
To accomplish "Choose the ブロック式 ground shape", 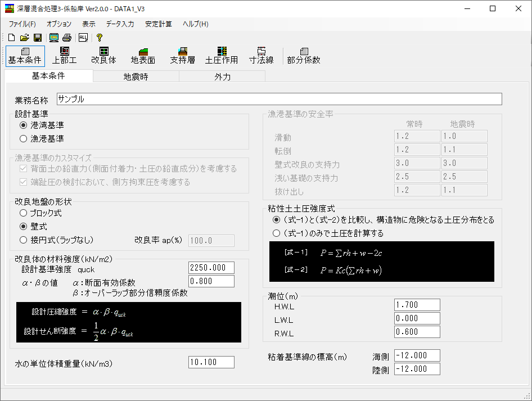I will tap(24, 213).
